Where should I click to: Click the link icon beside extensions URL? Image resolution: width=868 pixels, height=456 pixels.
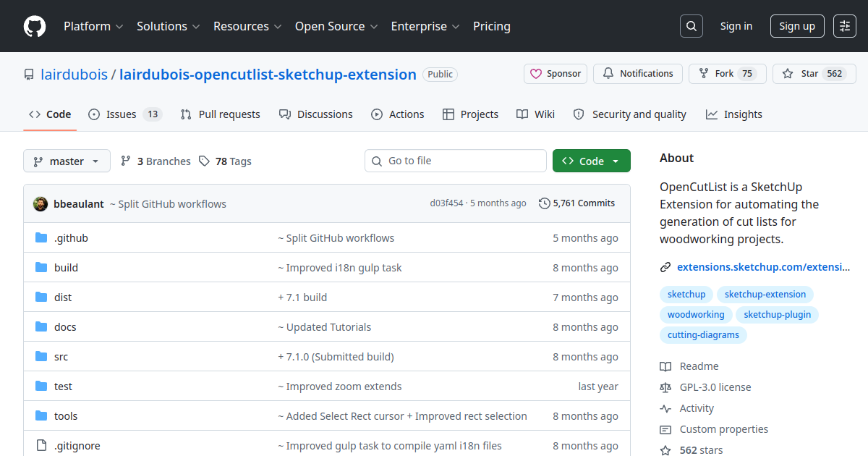pyautogui.click(x=665, y=267)
